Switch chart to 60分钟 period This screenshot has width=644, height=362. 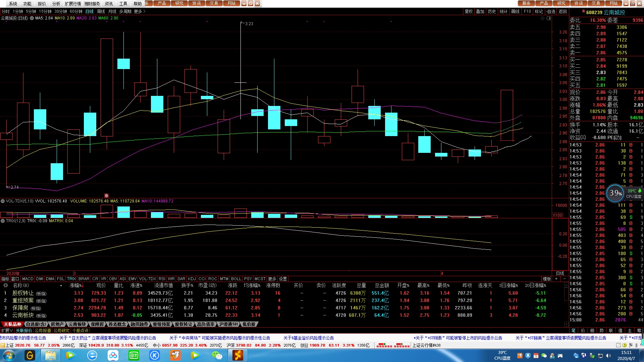(x=76, y=11)
